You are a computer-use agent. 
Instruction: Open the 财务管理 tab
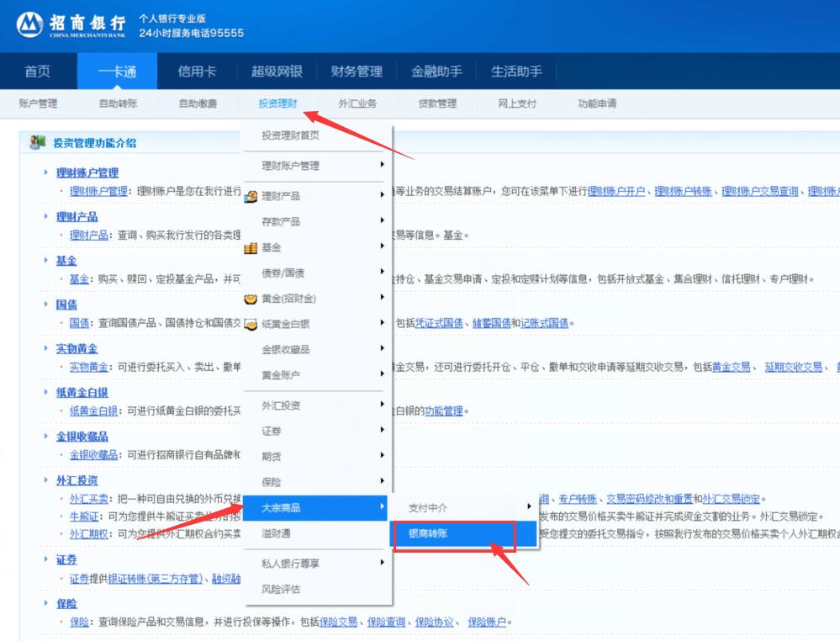(357, 72)
